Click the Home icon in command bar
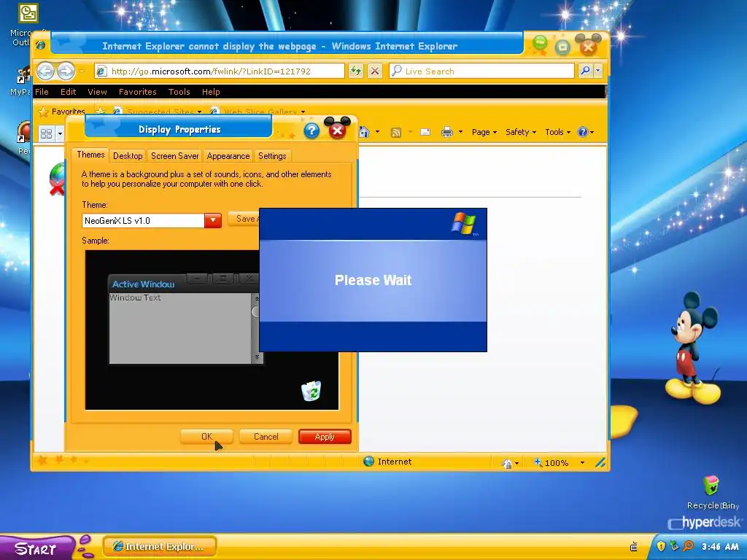The width and height of the screenshot is (747, 560). pos(365,132)
